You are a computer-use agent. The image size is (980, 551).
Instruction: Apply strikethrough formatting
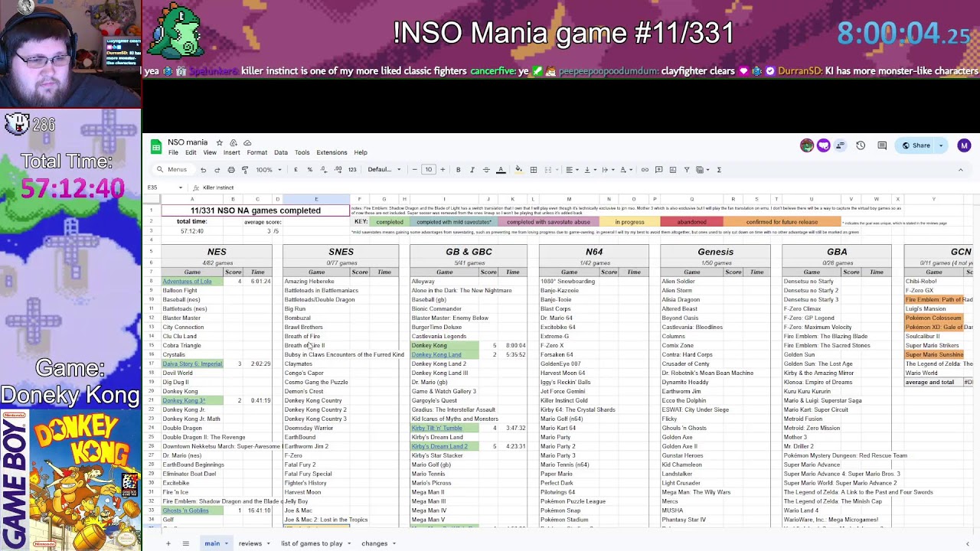tap(486, 170)
